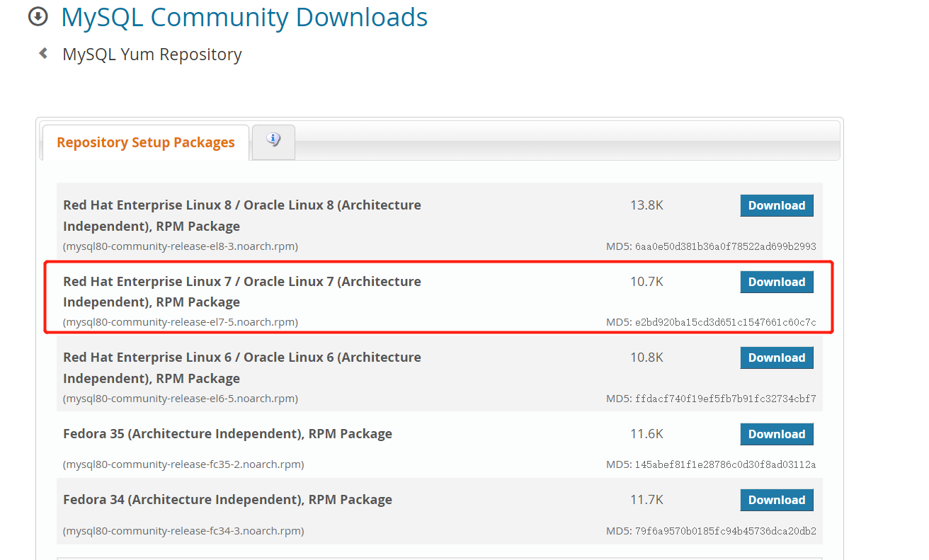This screenshot has height=560, width=929.
Task: Click the 13.8K file size value
Action: [646, 205]
